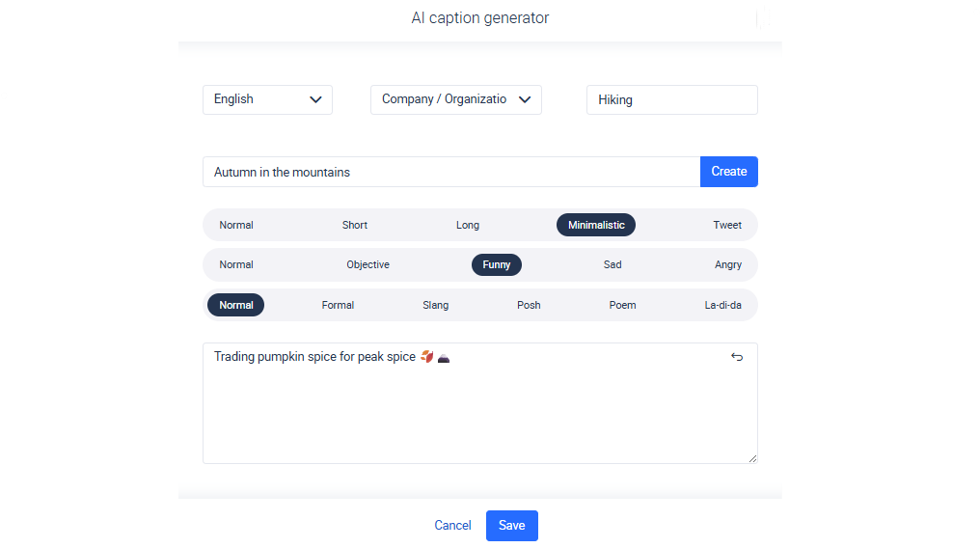Choose the Tweet length option

[727, 225]
